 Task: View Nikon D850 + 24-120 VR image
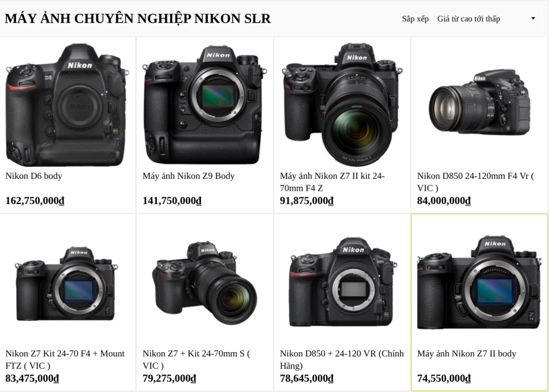tap(342, 282)
